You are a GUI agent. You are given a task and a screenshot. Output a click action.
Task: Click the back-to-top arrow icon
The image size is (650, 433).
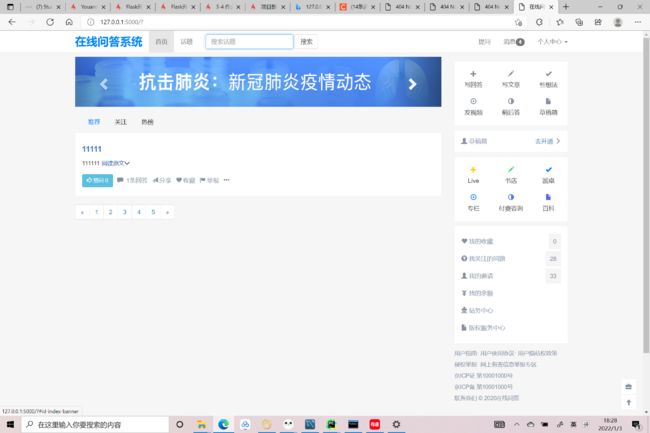pyautogui.click(x=628, y=402)
